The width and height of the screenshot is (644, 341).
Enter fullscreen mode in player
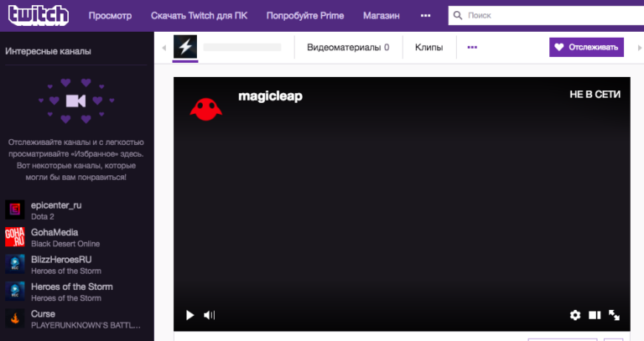pos(614,315)
